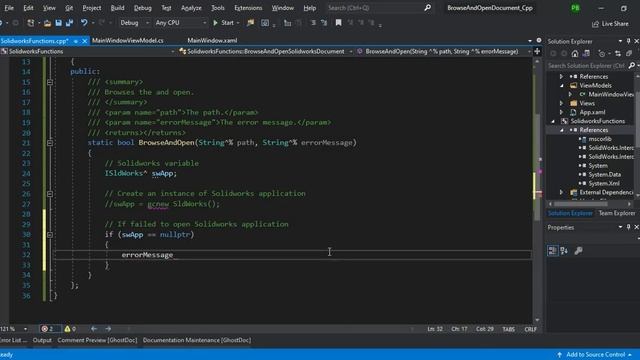This screenshot has width=640, height=360.
Task: Close the SolidworksFunctions.cpp tab
Action: click(x=85, y=41)
